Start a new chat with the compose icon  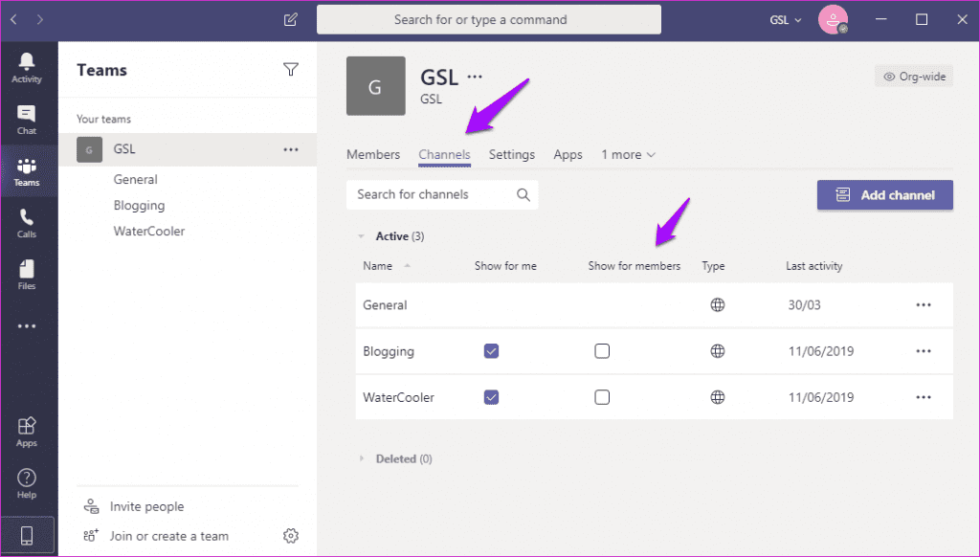(x=289, y=19)
